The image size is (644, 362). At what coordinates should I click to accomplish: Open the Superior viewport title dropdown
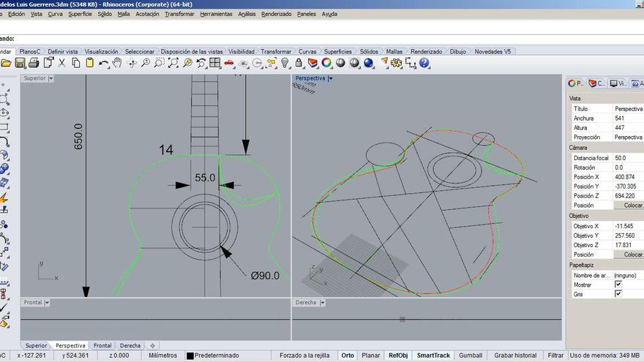pos(51,78)
